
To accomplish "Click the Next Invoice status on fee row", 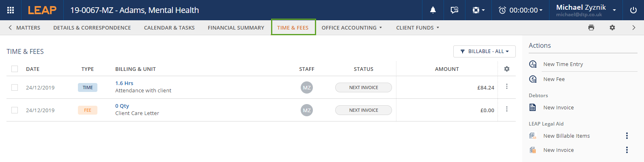I will point(364,110).
